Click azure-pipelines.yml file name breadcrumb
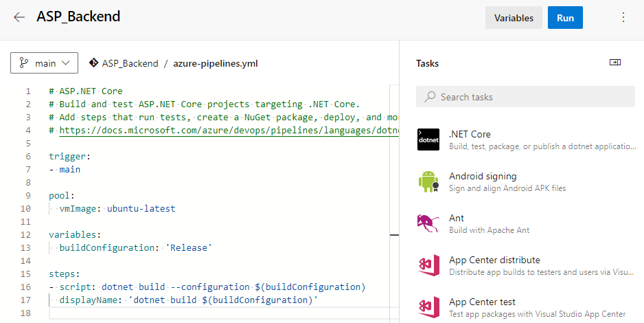644x323 pixels. (x=216, y=63)
